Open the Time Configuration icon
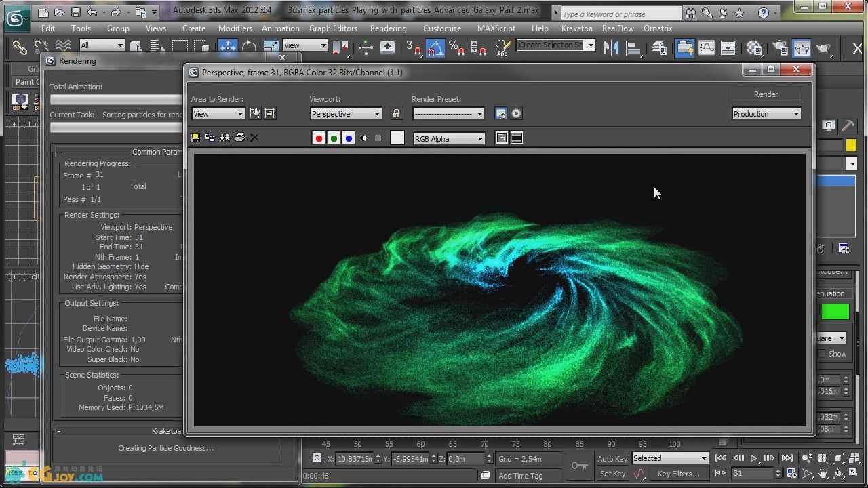Viewport: 868px width, 488px height. coord(791,474)
